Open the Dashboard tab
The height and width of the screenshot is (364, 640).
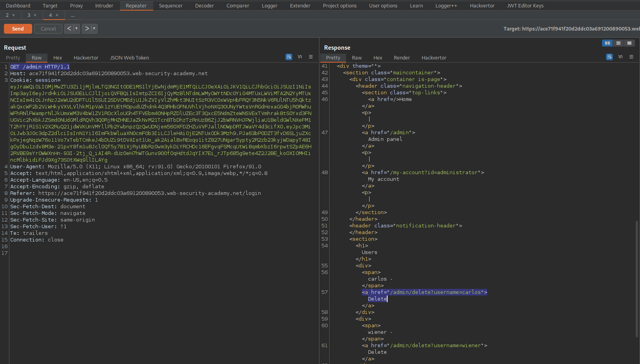(18, 5)
